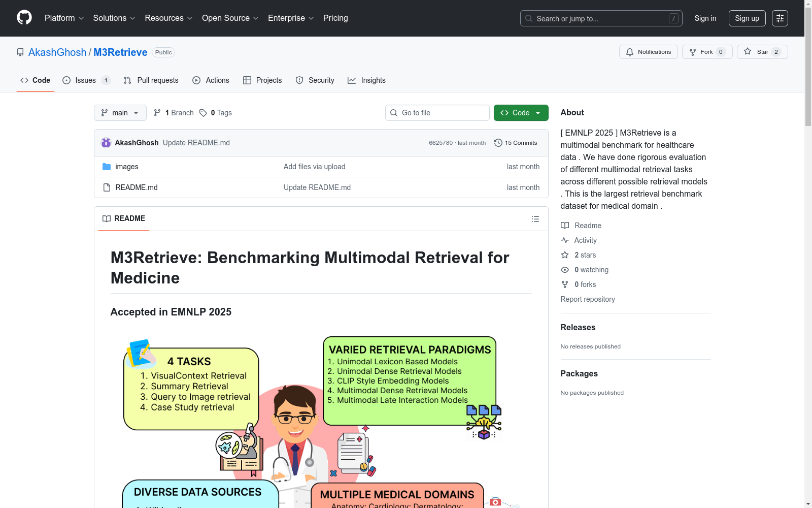Fork the repository
The image size is (812, 508).
(x=707, y=52)
